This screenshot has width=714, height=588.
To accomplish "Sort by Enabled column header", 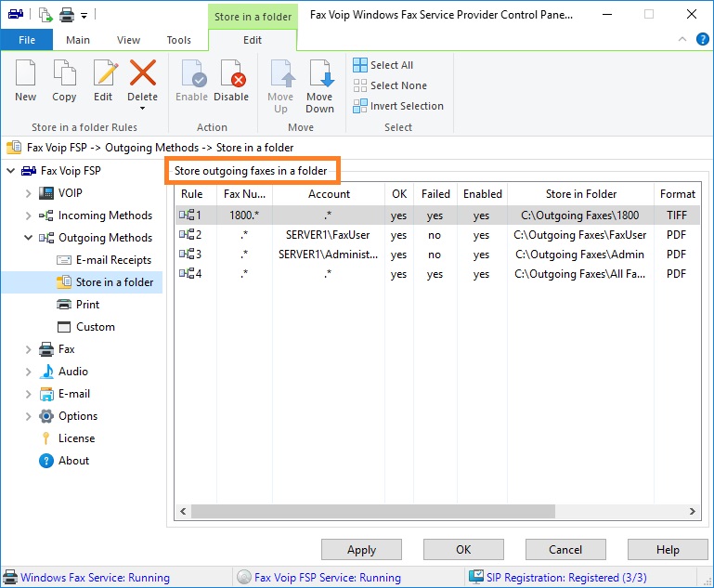I will (x=482, y=194).
